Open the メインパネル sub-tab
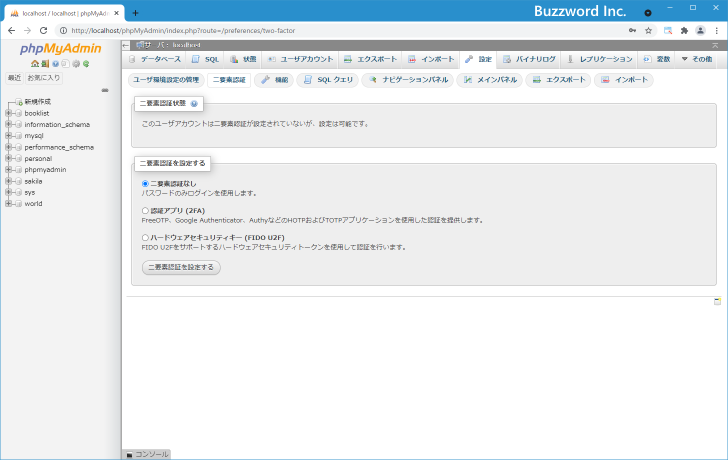The height and width of the screenshot is (460, 728). point(489,80)
